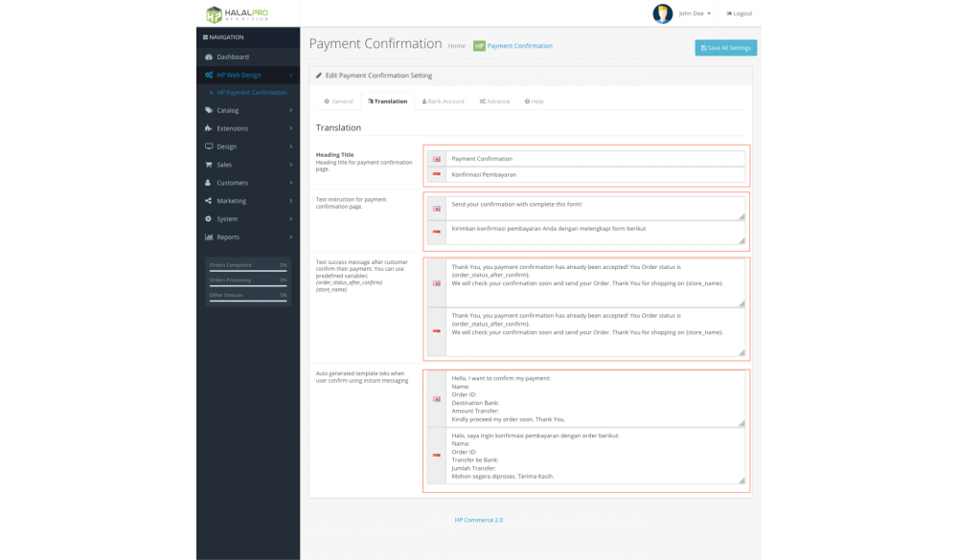Viewport: 958px width, 560px height.
Task: Click the Orders Completed progress bar
Action: 248,272
